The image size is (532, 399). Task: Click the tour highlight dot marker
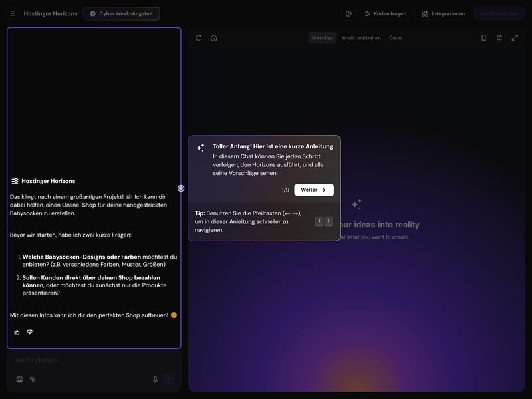(x=181, y=188)
